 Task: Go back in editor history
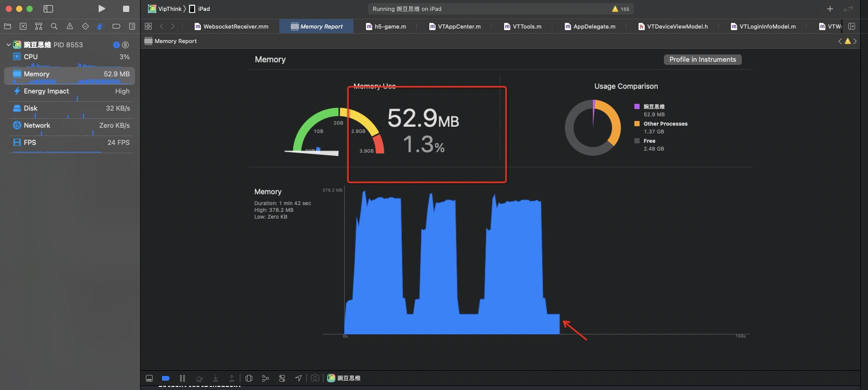click(162, 26)
